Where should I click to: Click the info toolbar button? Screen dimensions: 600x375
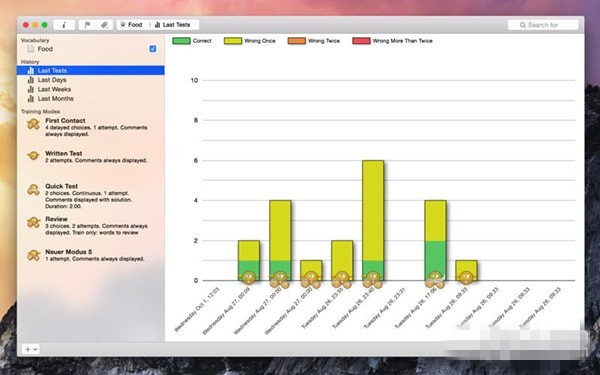click(x=64, y=25)
